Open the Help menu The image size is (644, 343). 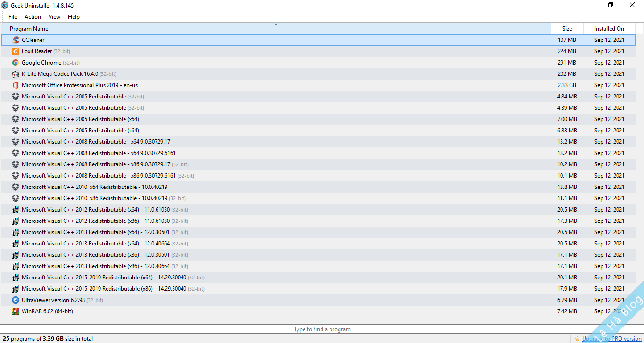pyautogui.click(x=74, y=16)
